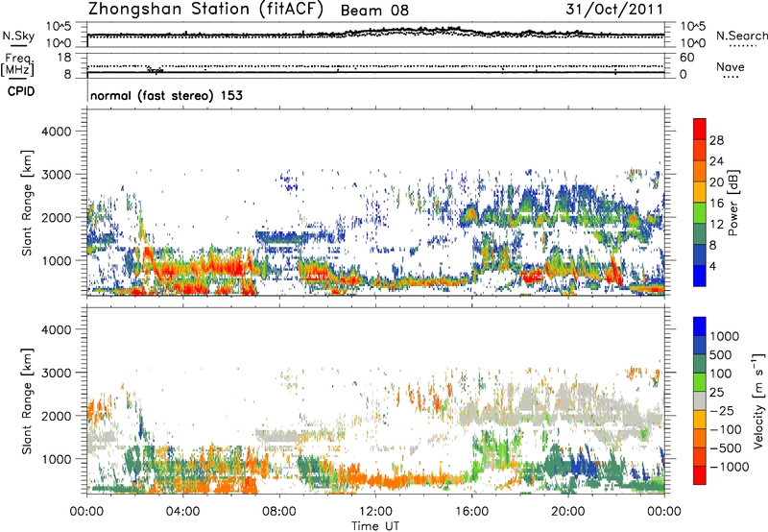
Task: Click 'normal (fast stereo) 153' text
Action: 166,95
